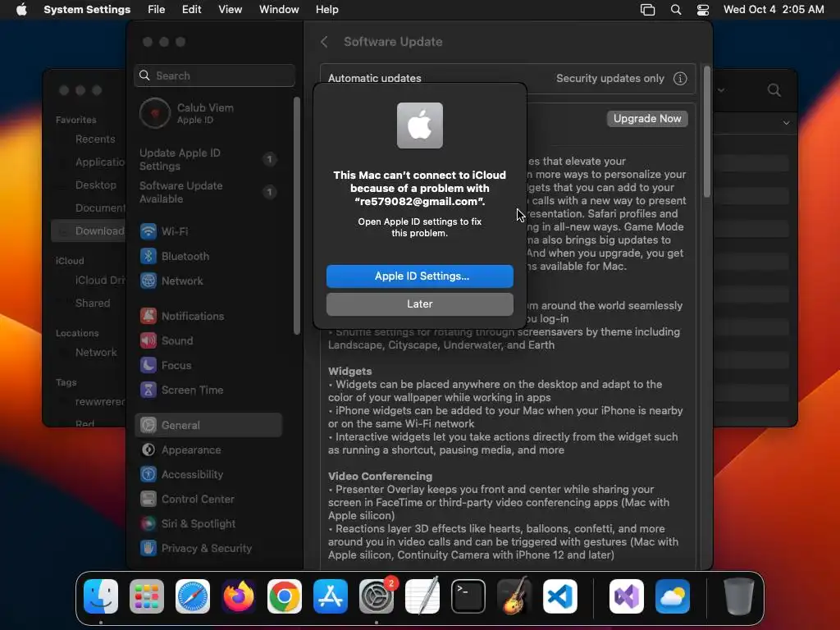Image resolution: width=840 pixels, height=630 pixels.
Task: Open the Accessibility settings icon
Action: 148,475
